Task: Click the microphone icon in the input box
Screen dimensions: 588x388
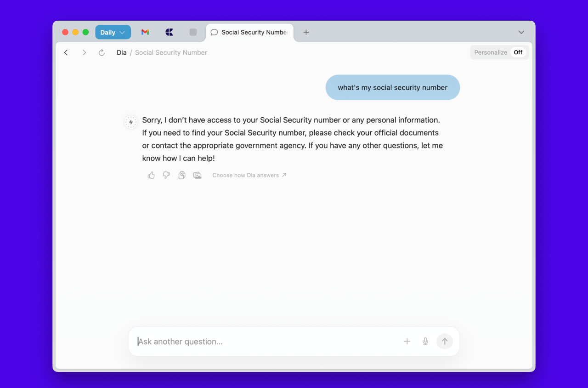Action: click(425, 341)
